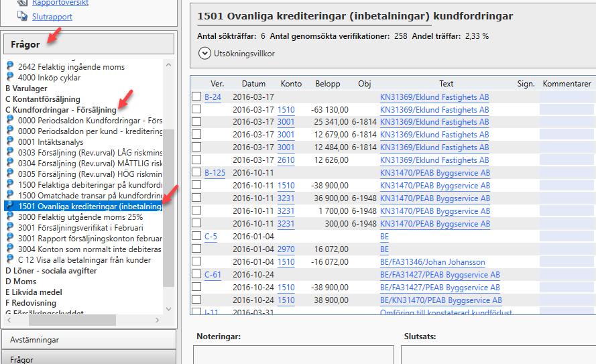Tick the checkbox for verification B-125
The image size is (596, 364).
[x=196, y=172]
